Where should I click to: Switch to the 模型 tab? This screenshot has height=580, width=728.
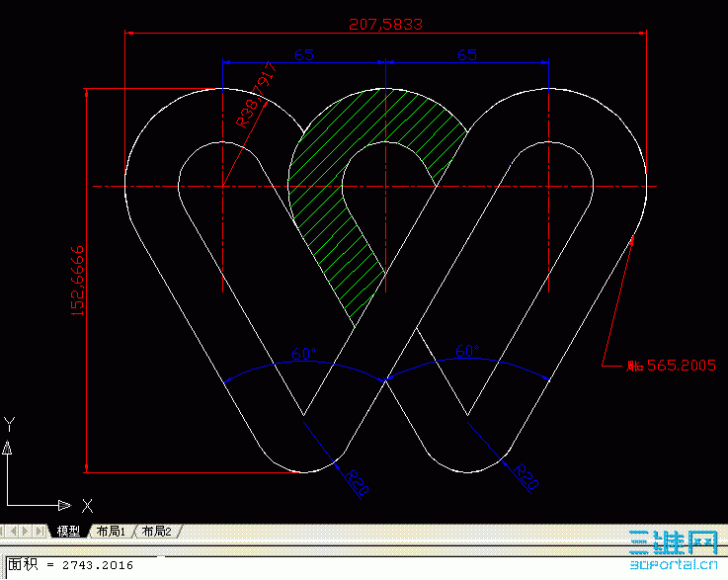click(x=68, y=531)
